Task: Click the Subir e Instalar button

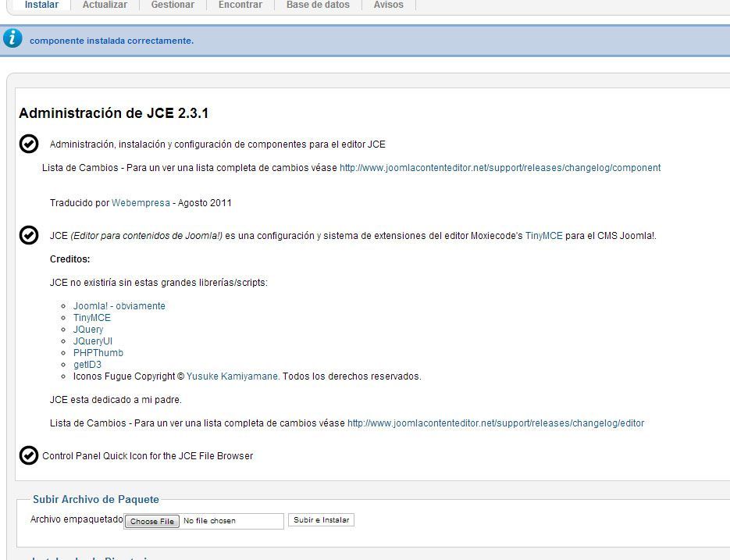Action: pyautogui.click(x=321, y=520)
